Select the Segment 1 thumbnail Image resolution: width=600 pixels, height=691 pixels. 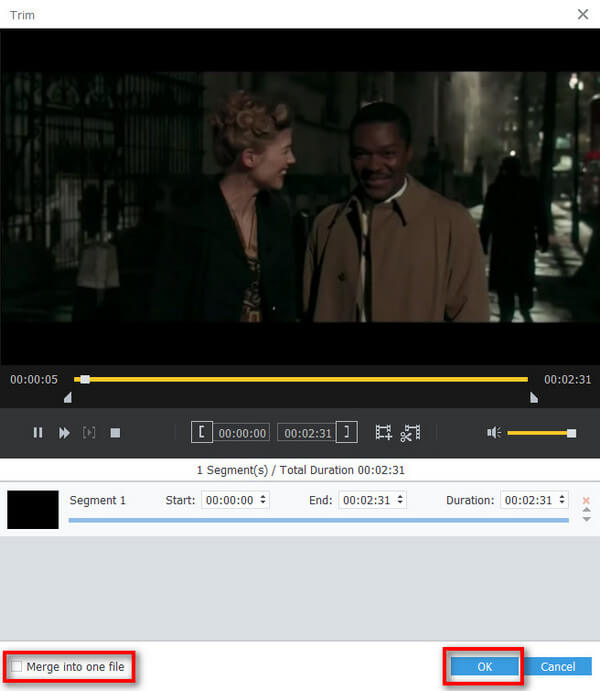(33, 509)
